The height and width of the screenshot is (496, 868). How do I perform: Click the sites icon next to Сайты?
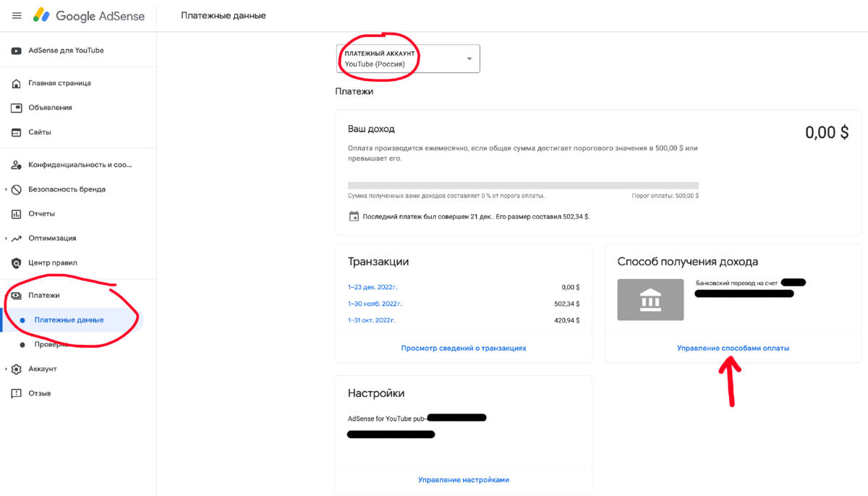[x=16, y=132]
